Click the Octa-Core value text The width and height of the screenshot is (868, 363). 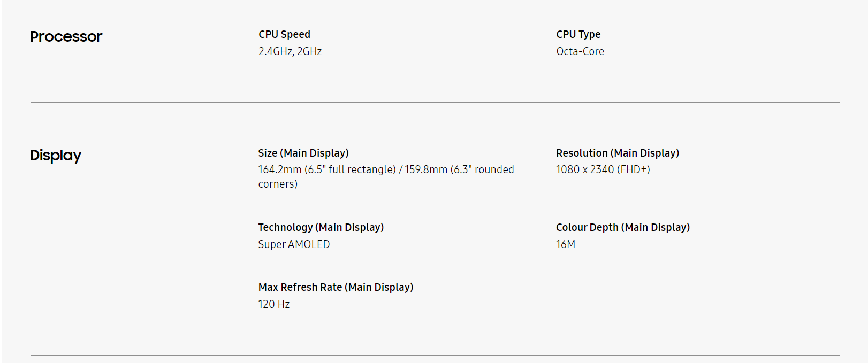580,51
